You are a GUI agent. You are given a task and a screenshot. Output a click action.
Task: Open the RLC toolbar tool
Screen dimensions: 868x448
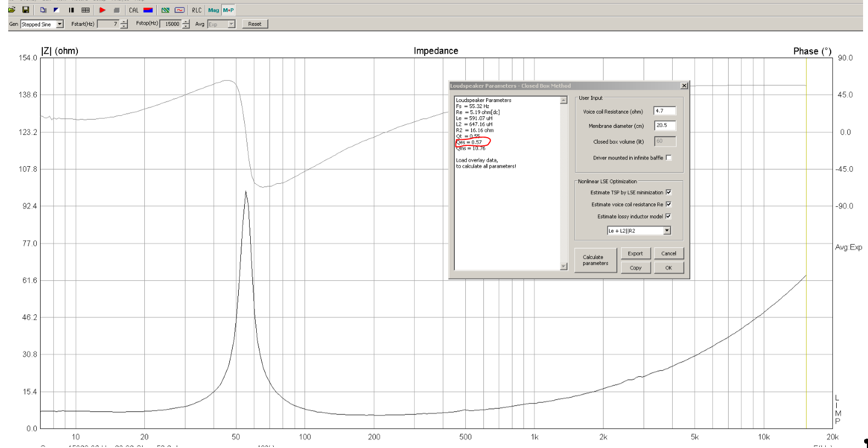pos(196,10)
